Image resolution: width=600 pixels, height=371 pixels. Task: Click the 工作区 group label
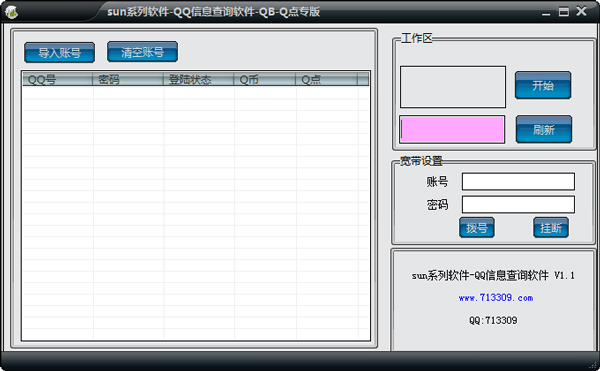[x=417, y=38]
